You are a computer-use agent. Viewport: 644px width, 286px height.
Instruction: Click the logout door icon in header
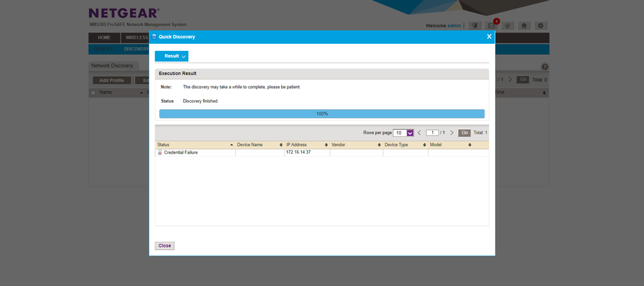(x=475, y=26)
